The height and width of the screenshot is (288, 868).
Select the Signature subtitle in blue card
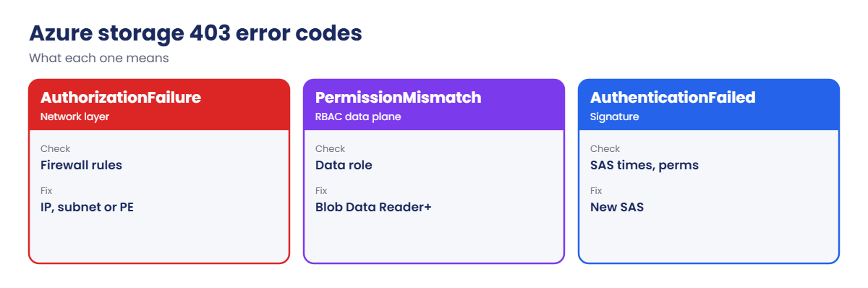coord(614,116)
